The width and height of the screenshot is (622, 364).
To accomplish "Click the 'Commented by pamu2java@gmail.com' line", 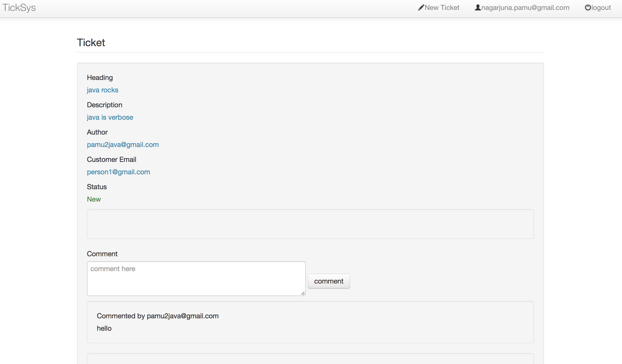I will (157, 316).
